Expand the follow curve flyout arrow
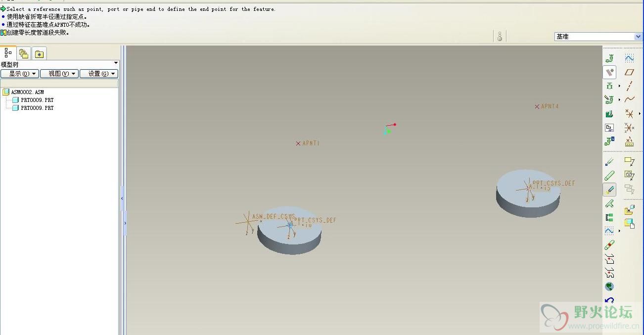The image size is (644, 335). click(x=619, y=231)
